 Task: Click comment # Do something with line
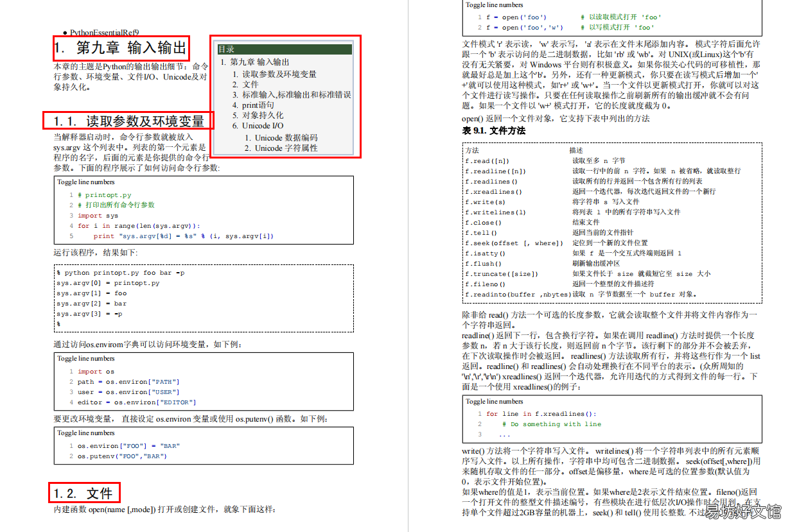(552, 424)
